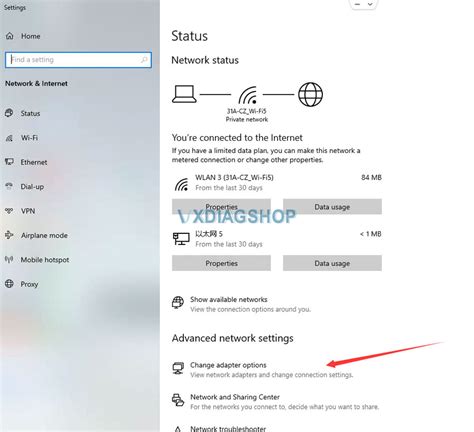Screen dimensions: 474x432
Task: Open Properties for WLAN 3 connection
Action: tap(221, 207)
